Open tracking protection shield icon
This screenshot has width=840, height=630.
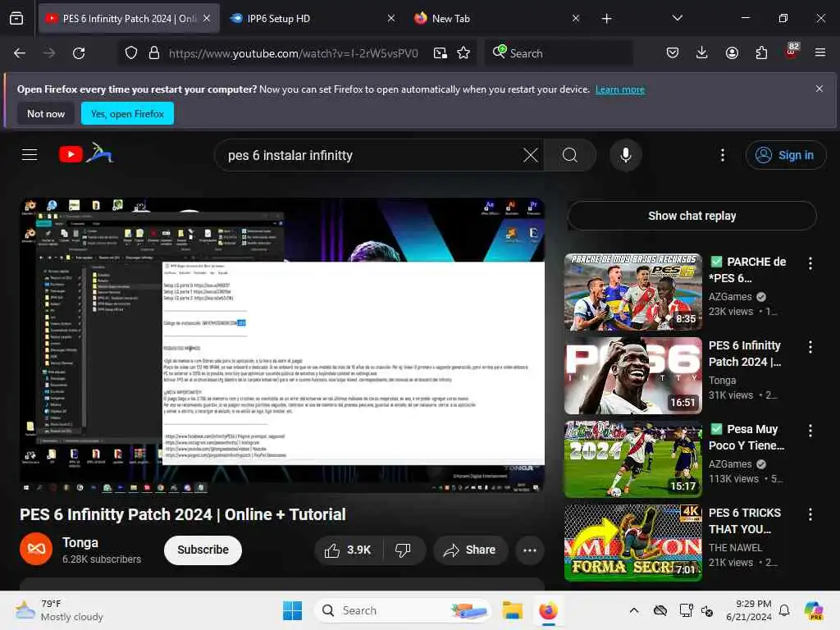point(131,53)
